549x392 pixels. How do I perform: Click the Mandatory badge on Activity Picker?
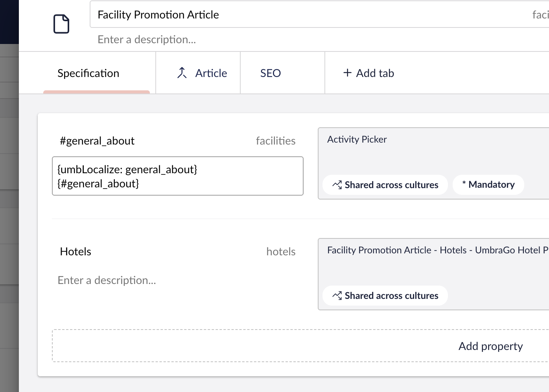(x=488, y=185)
